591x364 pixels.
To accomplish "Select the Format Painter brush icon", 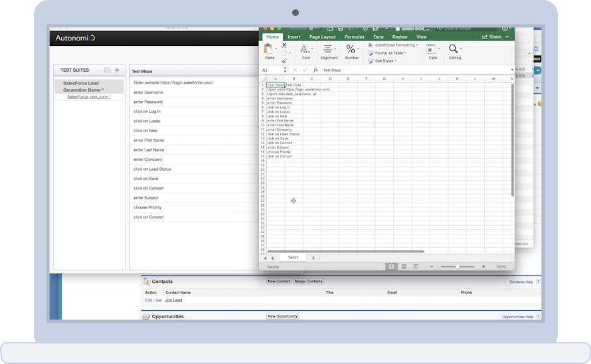I will click(284, 60).
